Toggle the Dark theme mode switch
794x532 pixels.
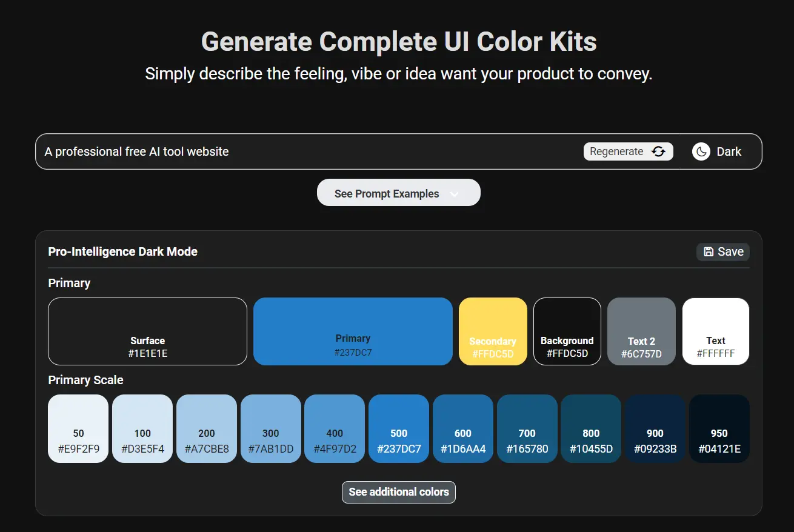click(718, 151)
